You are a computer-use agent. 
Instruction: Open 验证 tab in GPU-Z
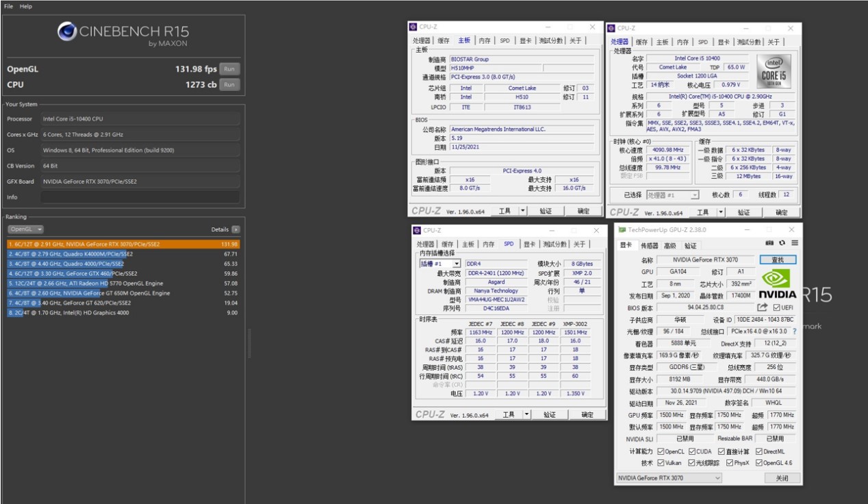(690, 246)
